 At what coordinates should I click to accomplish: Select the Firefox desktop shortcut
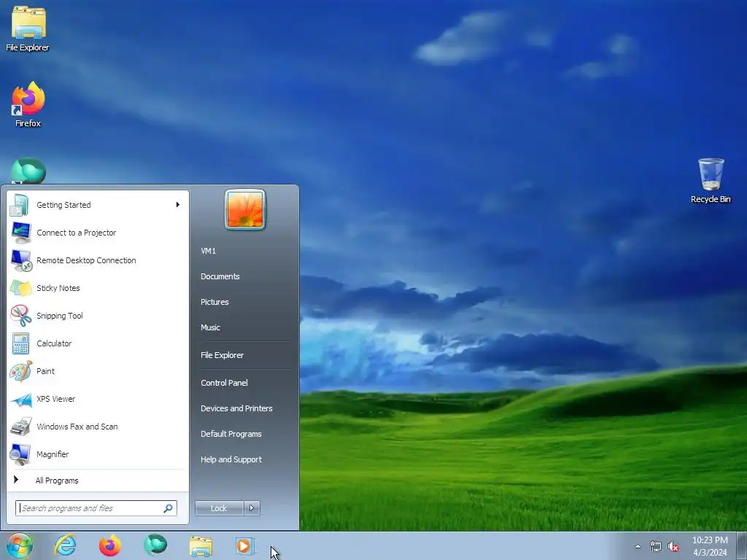(28, 104)
